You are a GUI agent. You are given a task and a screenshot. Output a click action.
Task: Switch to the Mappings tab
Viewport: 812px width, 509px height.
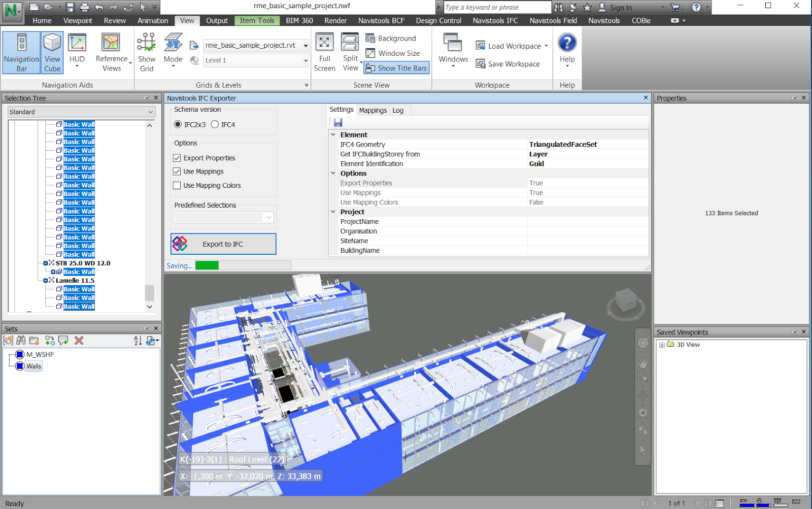pos(373,110)
